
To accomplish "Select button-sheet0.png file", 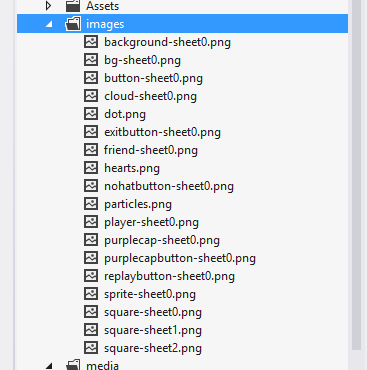I will [153, 78].
